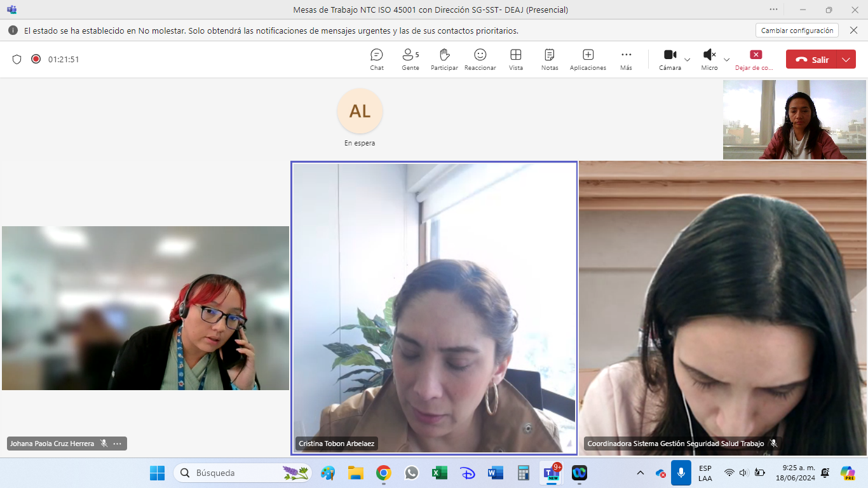The image size is (868, 488).
Task: Open the Calculator from the taskbar
Action: click(x=524, y=473)
